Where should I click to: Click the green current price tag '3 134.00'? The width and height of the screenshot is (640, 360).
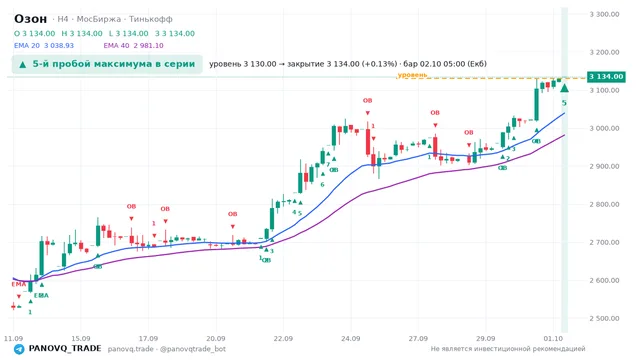pyautogui.click(x=606, y=77)
